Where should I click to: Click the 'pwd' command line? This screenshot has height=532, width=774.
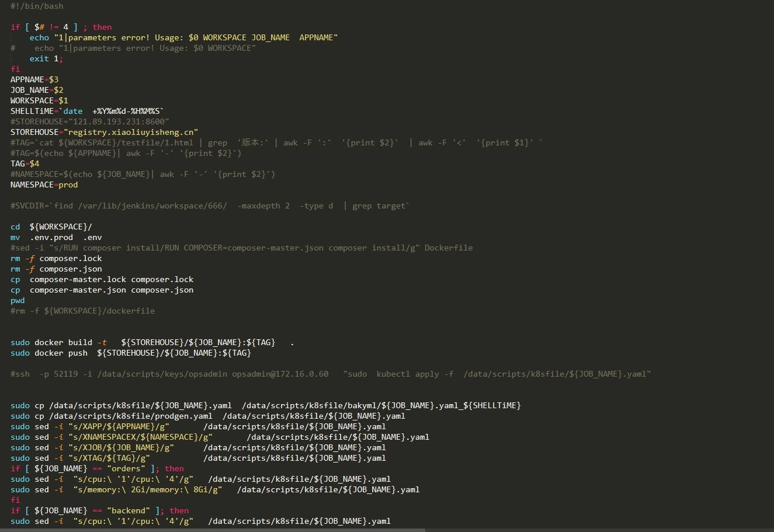(18, 300)
